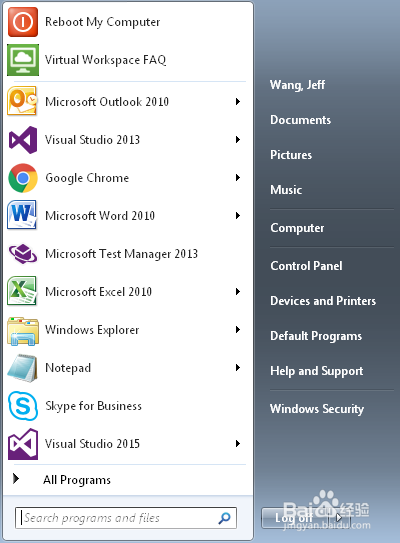Click the Notepad notebook icon

[23, 368]
